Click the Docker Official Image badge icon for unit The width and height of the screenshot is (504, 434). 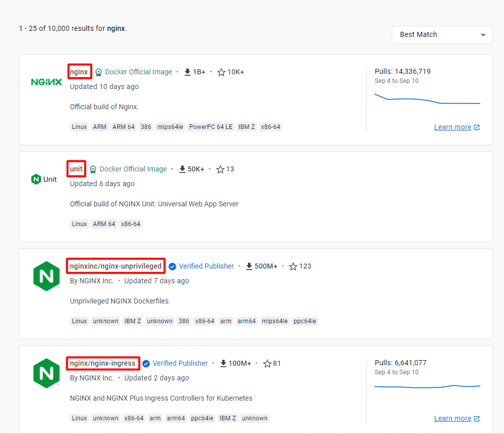pos(93,169)
